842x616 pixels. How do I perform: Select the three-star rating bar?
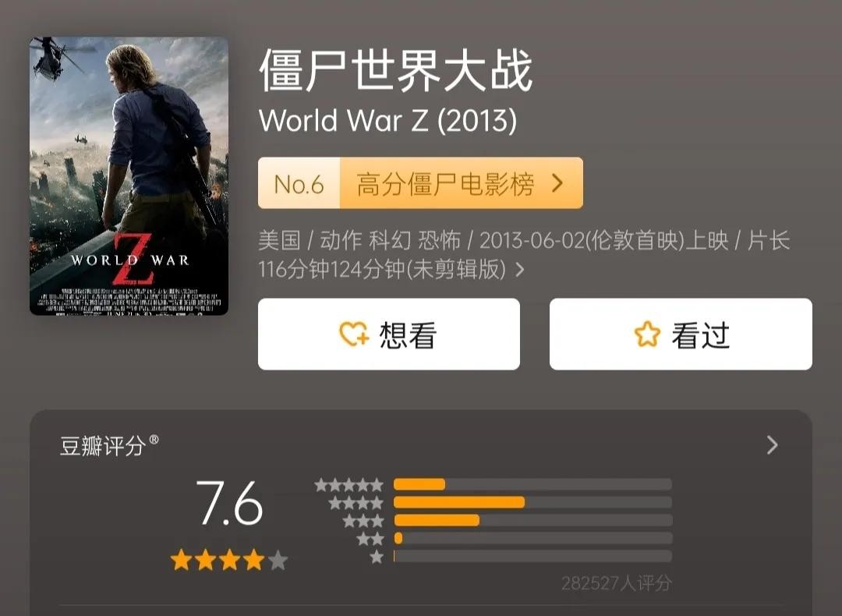532,520
